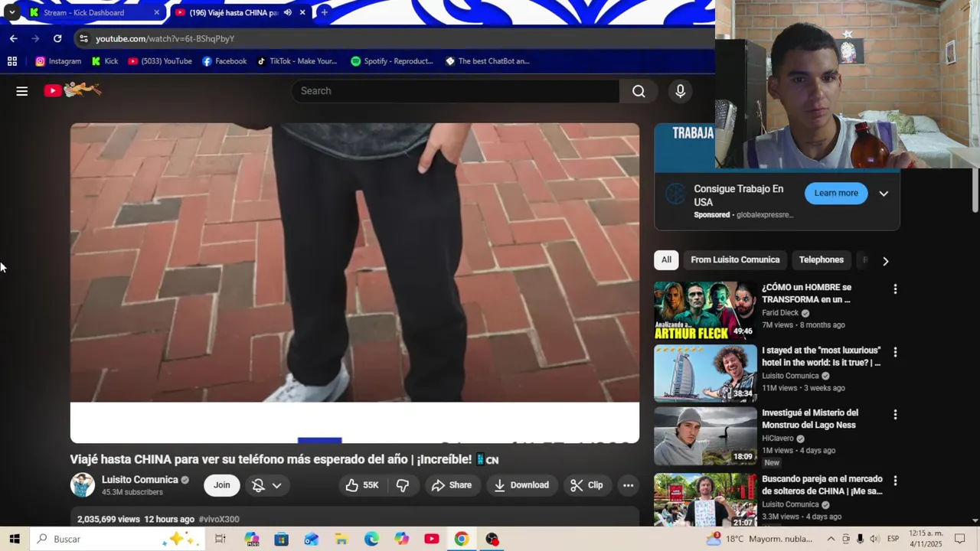Image resolution: width=980 pixels, height=551 pixels.
Task: Open options for the most luxurious hotel video
Action: (895, 352)
